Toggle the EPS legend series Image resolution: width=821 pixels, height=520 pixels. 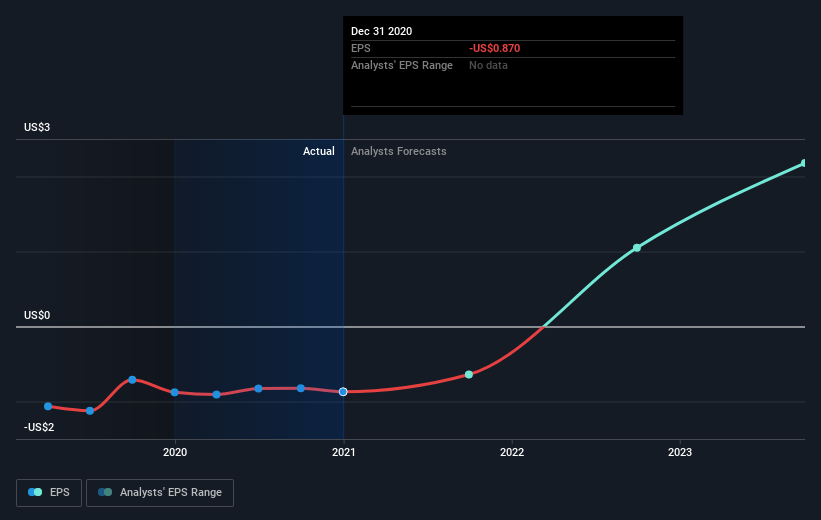(x=49, y=492)
